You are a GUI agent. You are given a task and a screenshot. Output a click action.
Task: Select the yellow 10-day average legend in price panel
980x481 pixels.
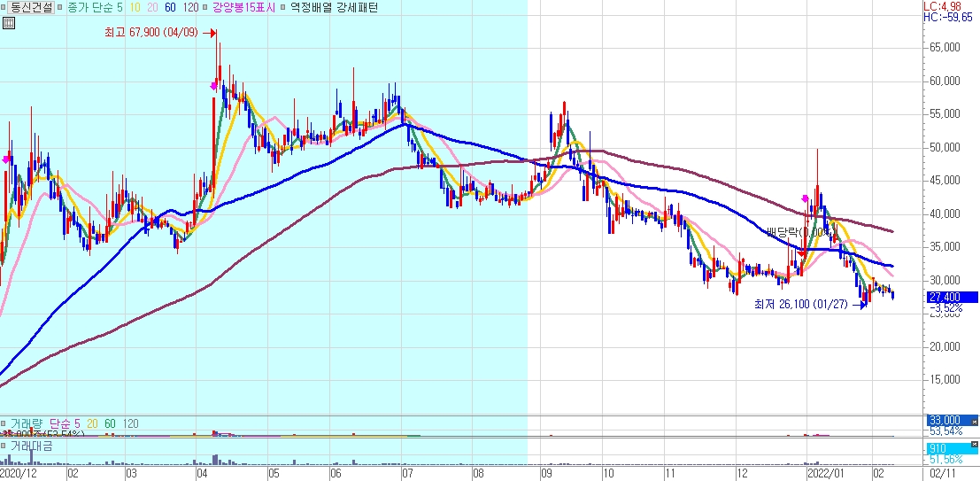[x=135, y=7]
